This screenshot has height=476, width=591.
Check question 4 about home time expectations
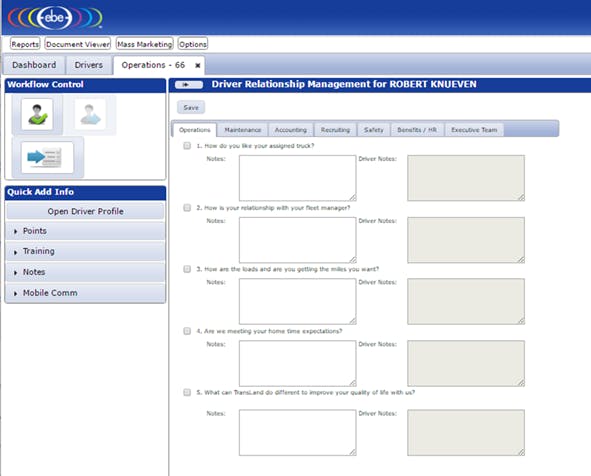[187, 331]
